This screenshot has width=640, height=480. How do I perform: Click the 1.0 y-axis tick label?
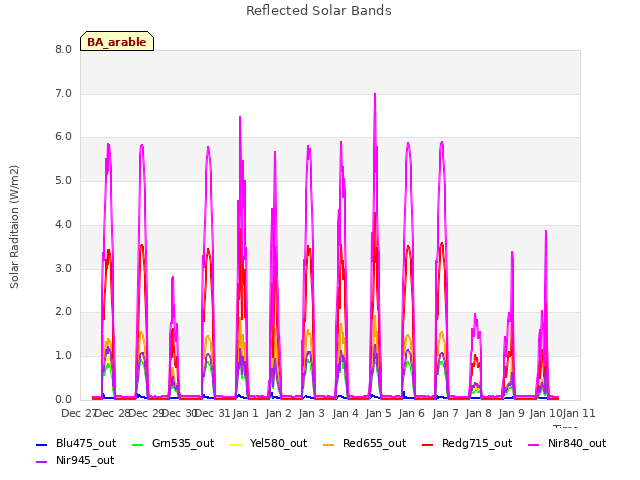click(63, 356)
